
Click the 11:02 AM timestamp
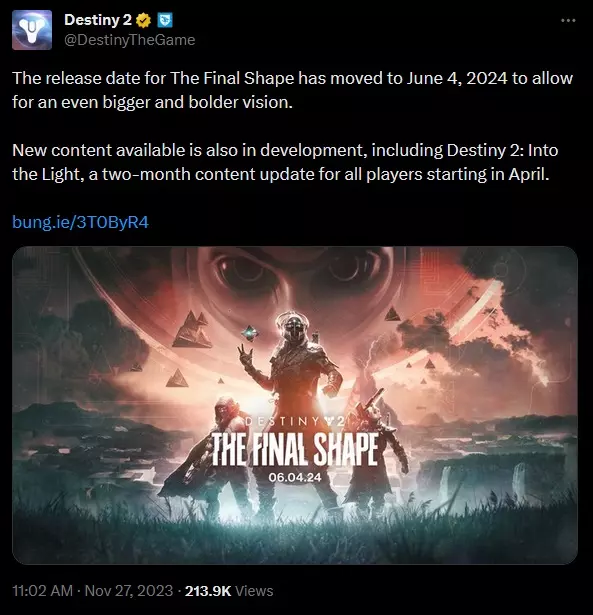tap(42, 591)
